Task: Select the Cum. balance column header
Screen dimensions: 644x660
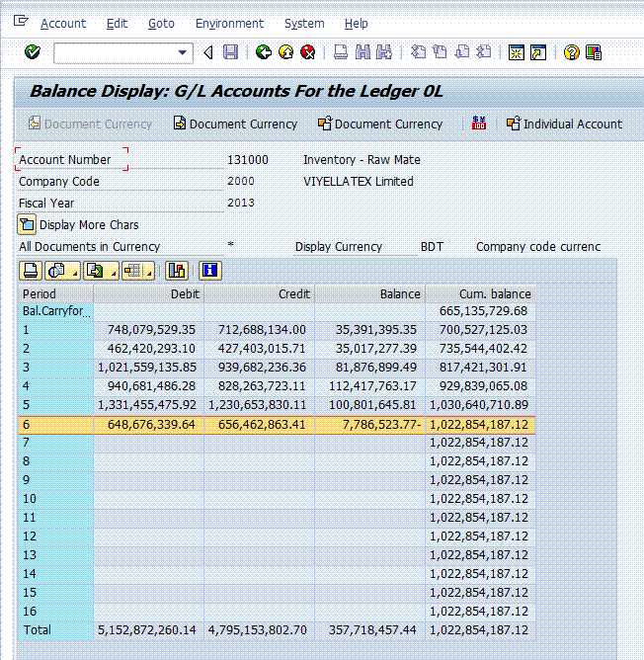Action: click(x=480, y=293)
